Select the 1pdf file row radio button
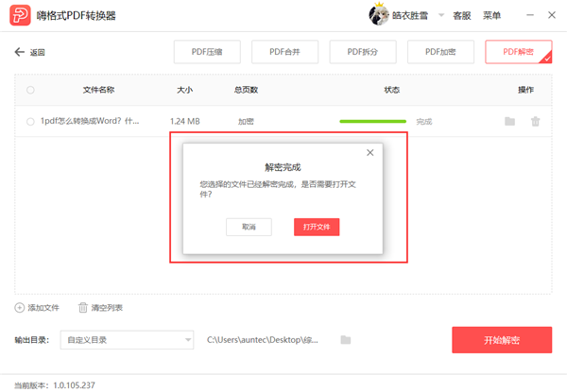 tap(30, 121)
